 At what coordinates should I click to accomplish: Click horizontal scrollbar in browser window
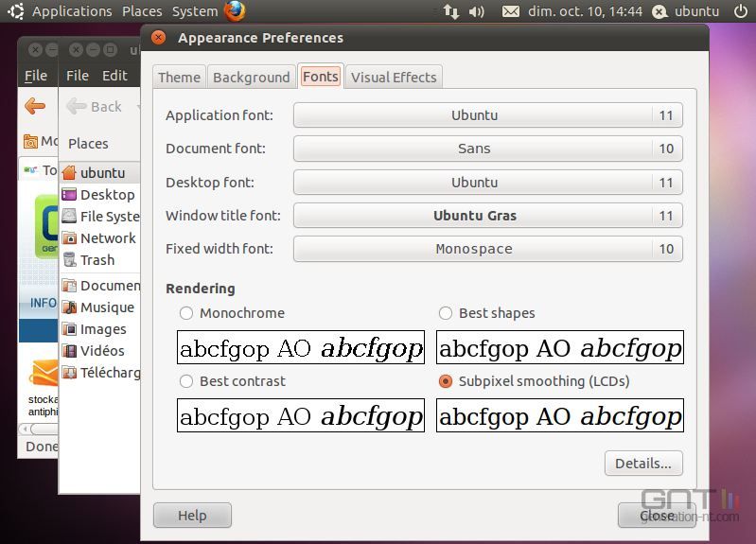tap(39, 429)
